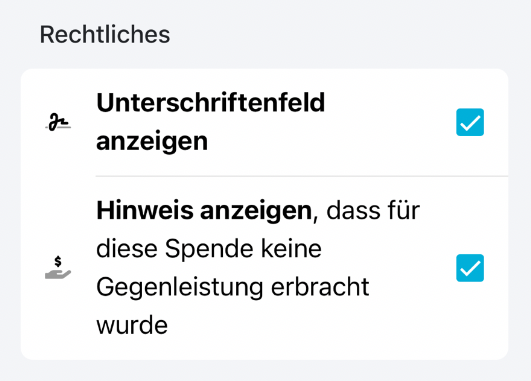Click the word anzeigen under Unterschriftenfeld
The width and height of the screenshot is (531, 381).
point(152,142)
